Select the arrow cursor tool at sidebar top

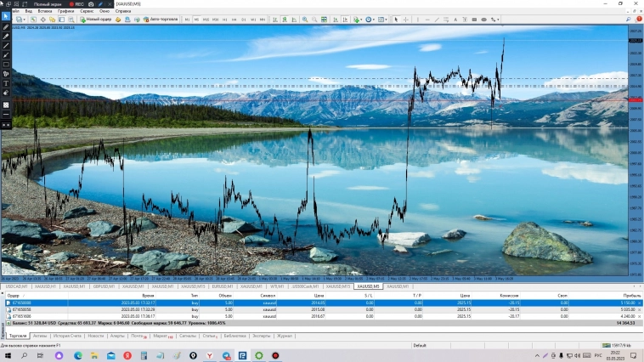[6, 16]
